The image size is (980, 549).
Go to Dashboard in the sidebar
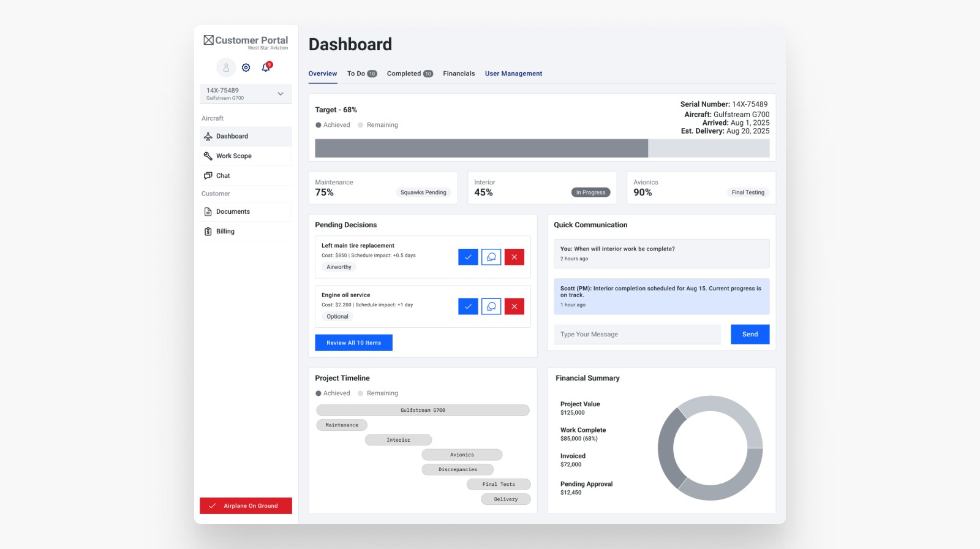[246, 137]
